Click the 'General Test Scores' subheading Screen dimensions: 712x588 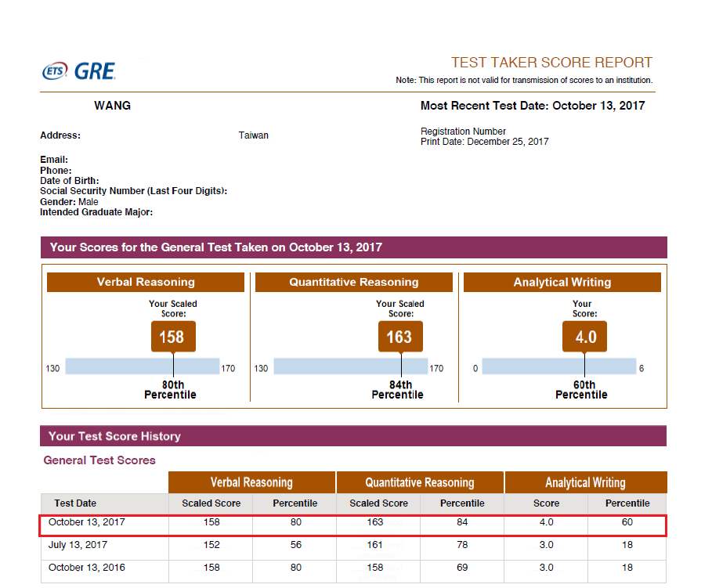pyautogui.click(x=99, y=460)
